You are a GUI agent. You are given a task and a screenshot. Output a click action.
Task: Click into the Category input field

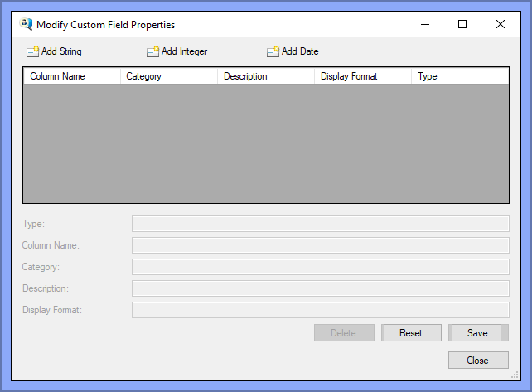click(321, 267)
